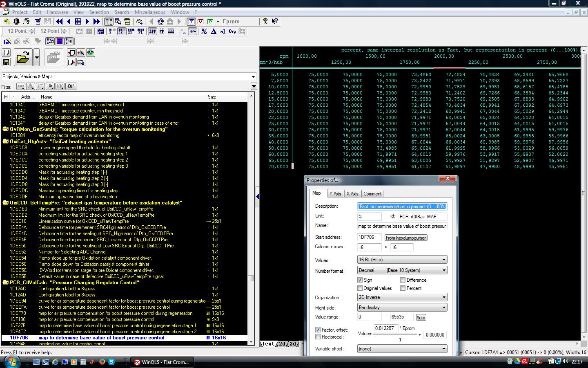Switch to the X-Axis tab
The image size is (588, 368).
point(352,194)
